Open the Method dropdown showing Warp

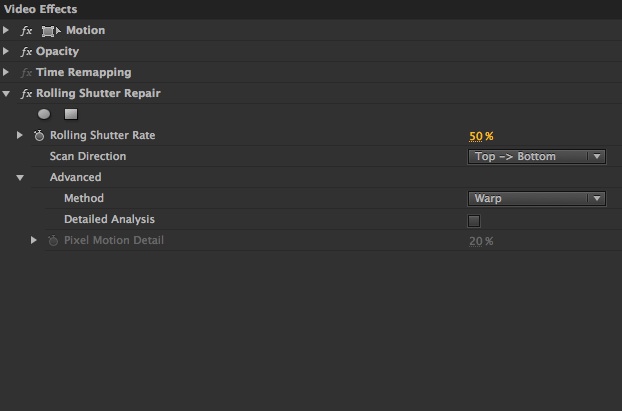click(x=536, y=199)
